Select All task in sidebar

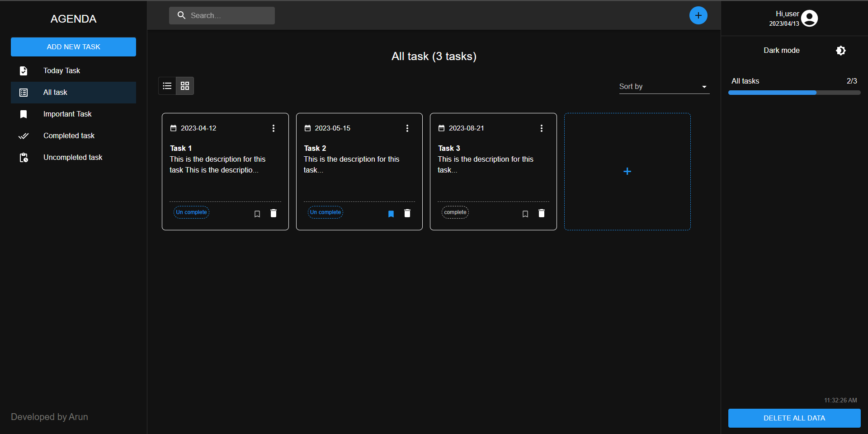tap(73, 93)
